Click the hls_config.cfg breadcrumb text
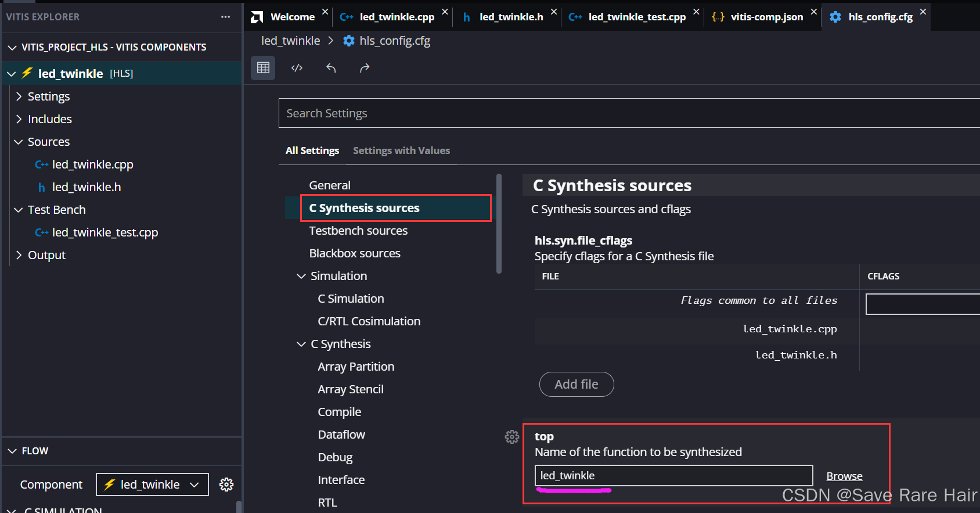980x513 pixels. (x=395, y=41)
